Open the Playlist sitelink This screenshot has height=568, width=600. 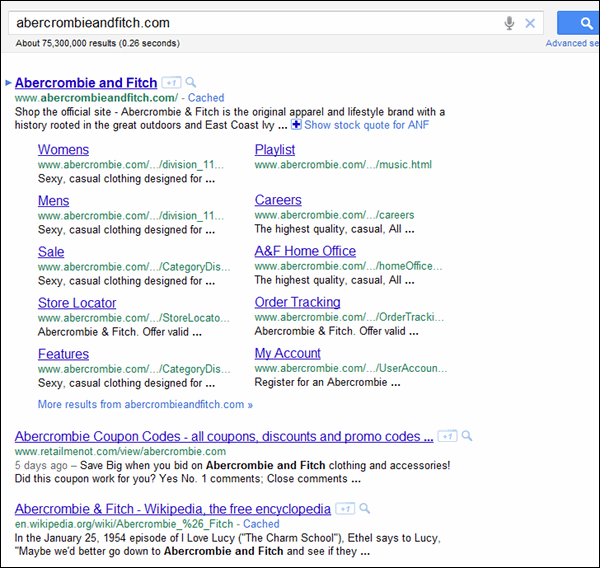click(275, 150)
